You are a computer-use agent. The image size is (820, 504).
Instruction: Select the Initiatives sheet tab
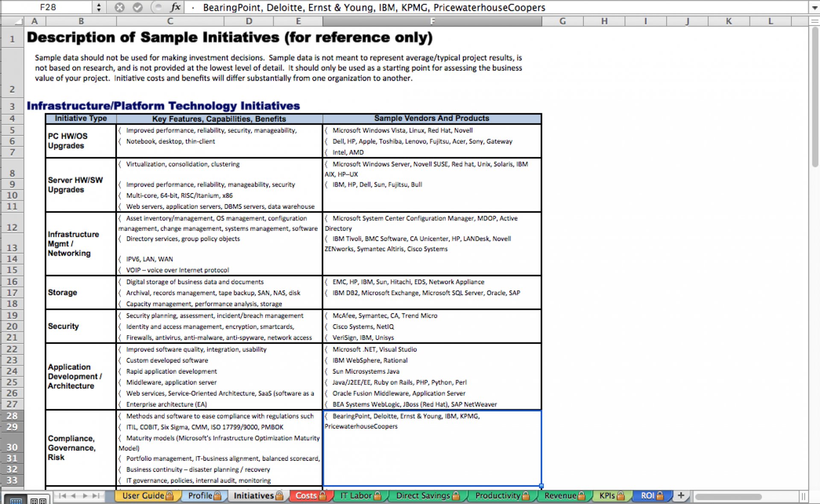tap(258, 495)
